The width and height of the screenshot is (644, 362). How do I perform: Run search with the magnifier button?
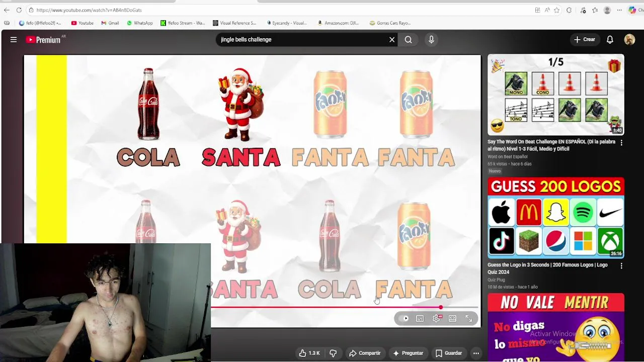pos(409,40)
